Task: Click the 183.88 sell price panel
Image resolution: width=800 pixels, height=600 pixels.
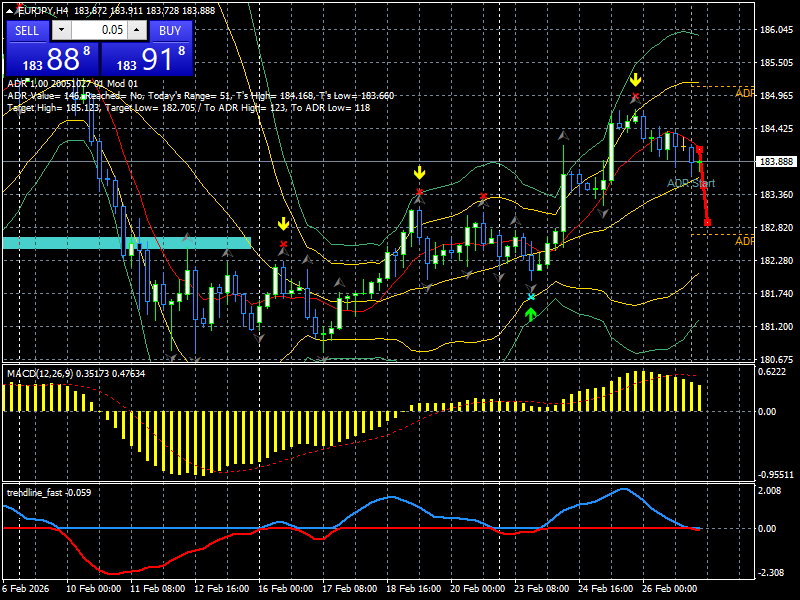Action: pos(53,59)
